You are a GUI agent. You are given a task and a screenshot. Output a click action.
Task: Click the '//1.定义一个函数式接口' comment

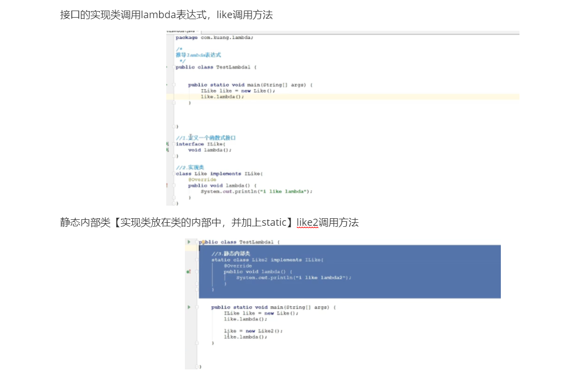(x=206, y=138)
